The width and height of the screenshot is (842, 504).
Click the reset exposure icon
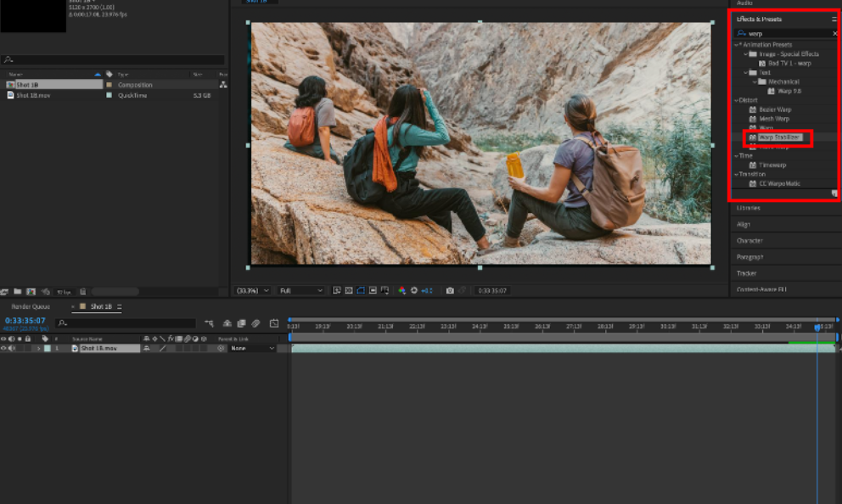tap(414, 290)
